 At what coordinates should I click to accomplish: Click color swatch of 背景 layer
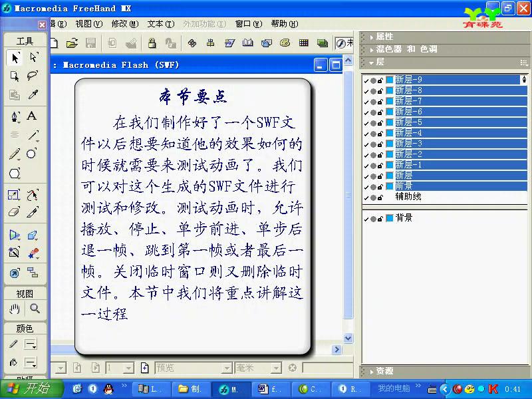390,218
